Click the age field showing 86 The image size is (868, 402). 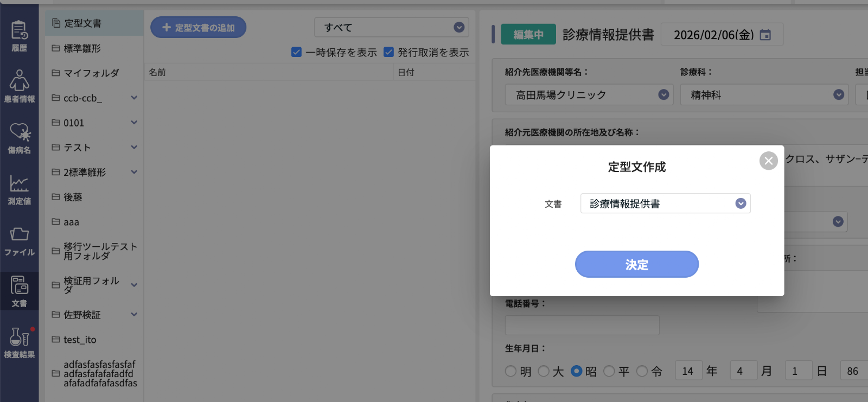(854, 371)
